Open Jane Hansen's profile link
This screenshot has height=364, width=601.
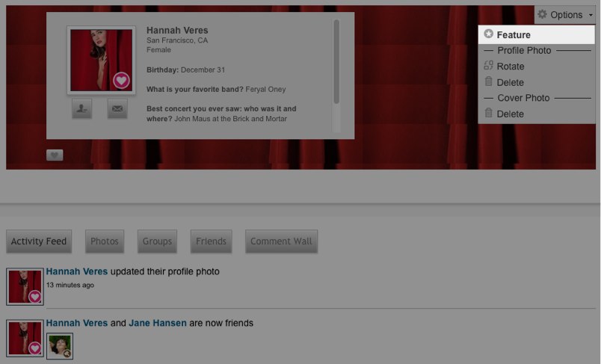(158, 323)
